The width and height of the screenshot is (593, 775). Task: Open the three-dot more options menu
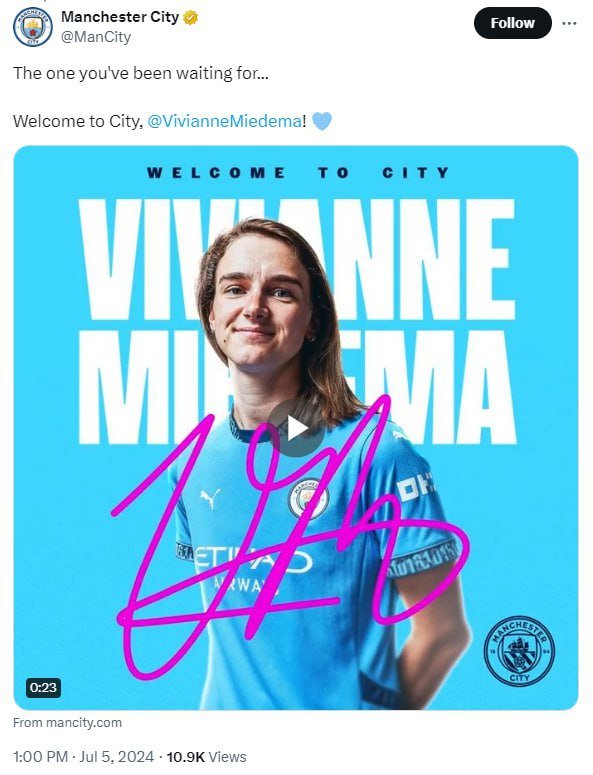pyautogui.click(x=569, y=23)
